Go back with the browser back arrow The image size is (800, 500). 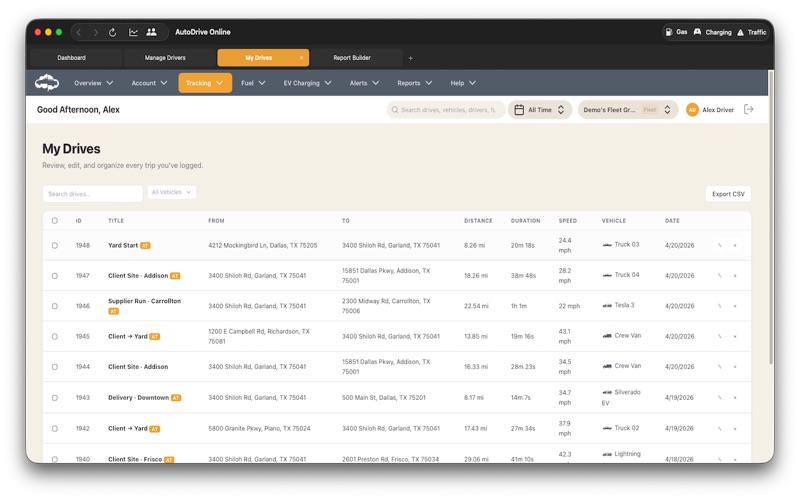pos(79,32)
